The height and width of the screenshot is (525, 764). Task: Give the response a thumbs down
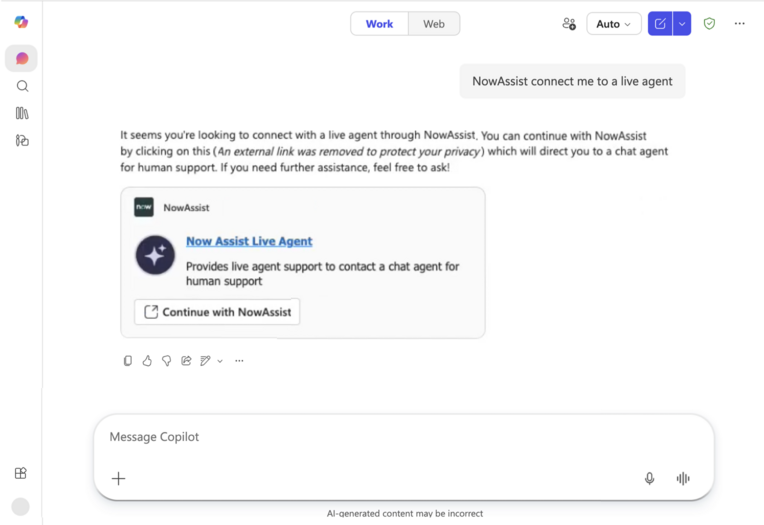pyautogui.click(x=167, y=361)
